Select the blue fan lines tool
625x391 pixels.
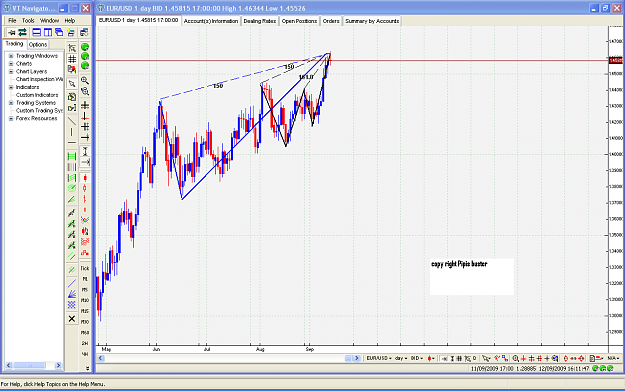72,295
